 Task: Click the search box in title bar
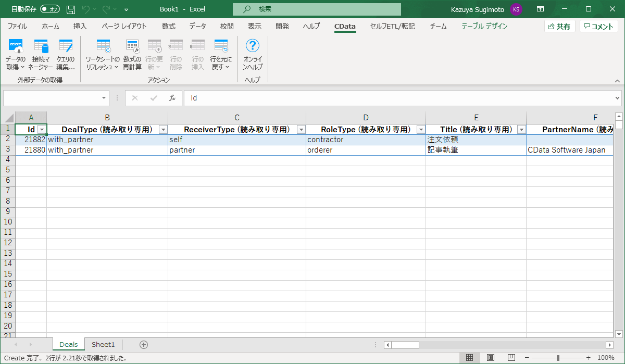pyautogui.click(x=317, y=9)
